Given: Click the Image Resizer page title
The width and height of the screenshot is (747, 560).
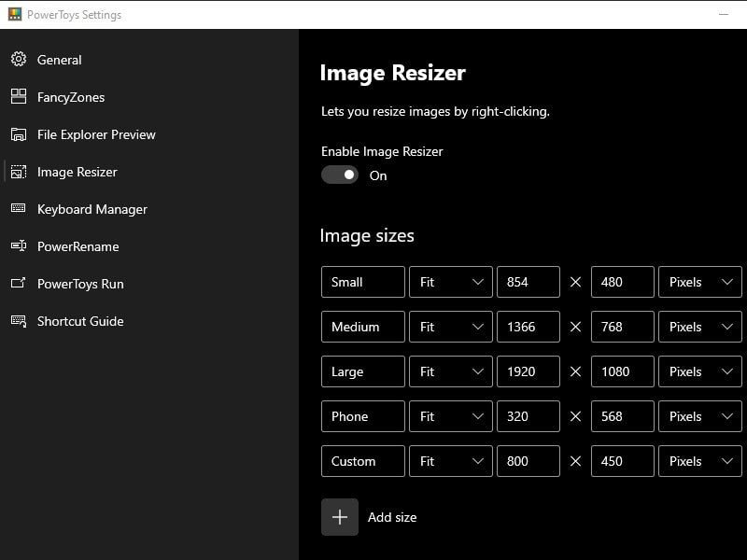Looking at the screenshot, I should 392,73.
